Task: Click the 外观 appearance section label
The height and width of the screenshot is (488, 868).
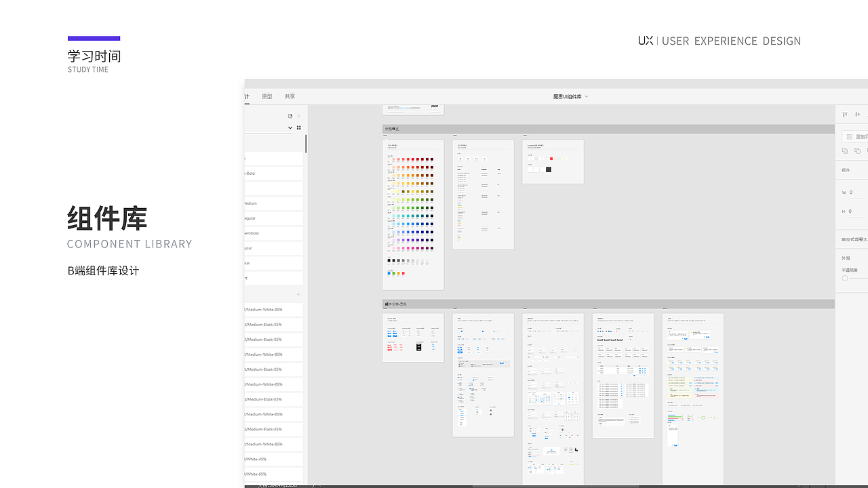Action: (x=846, y=258)
